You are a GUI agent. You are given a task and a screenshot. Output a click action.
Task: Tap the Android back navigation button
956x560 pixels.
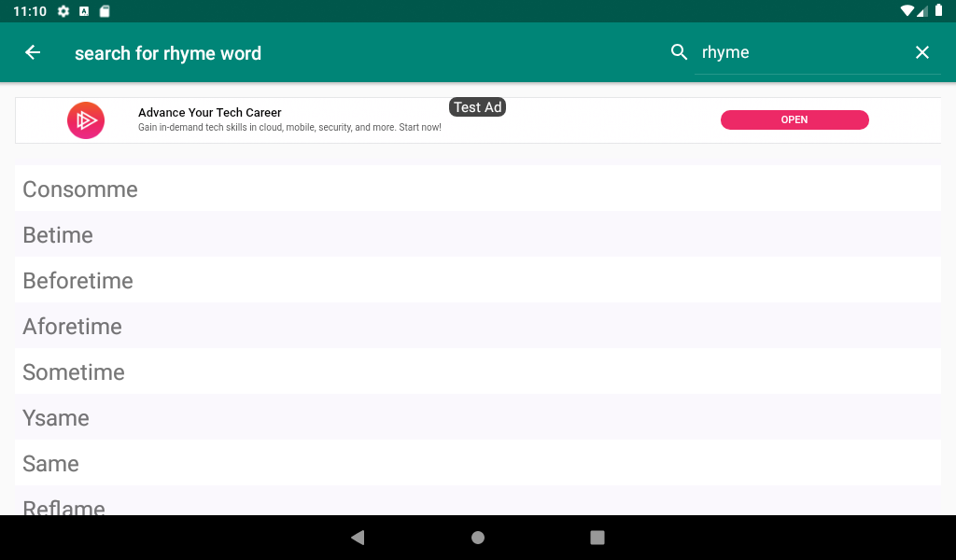point(358,538)
